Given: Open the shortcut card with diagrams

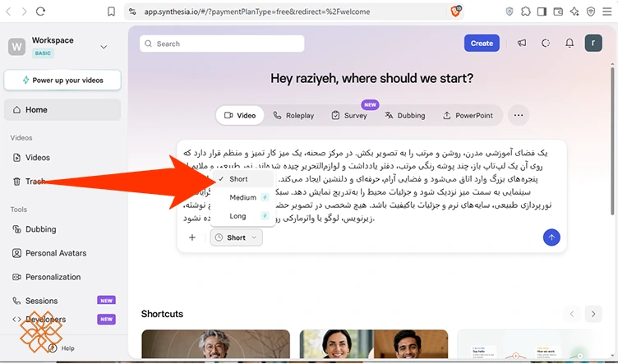Looking at the screenshot, I should [x=532, y=344].
